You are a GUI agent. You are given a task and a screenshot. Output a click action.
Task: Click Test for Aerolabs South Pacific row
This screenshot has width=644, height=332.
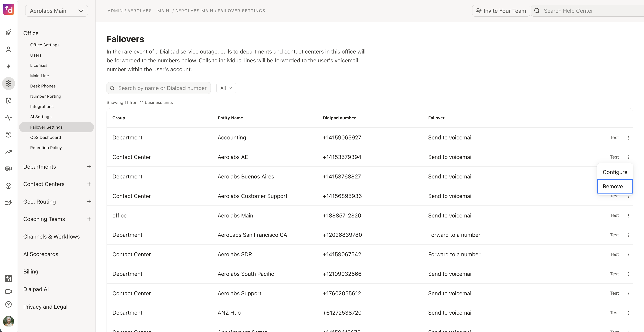pyautogui.click(x=614, y=274)
